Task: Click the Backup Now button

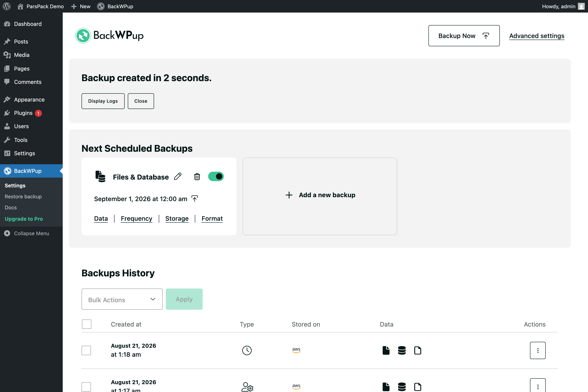Action: [464, 35]
